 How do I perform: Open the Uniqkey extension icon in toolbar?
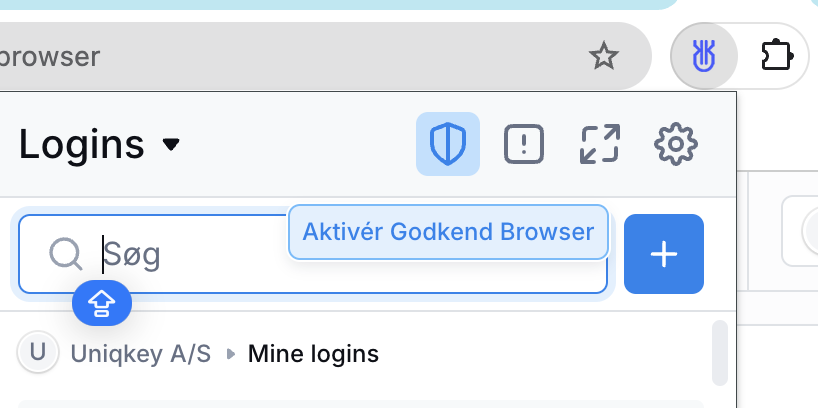704,56
